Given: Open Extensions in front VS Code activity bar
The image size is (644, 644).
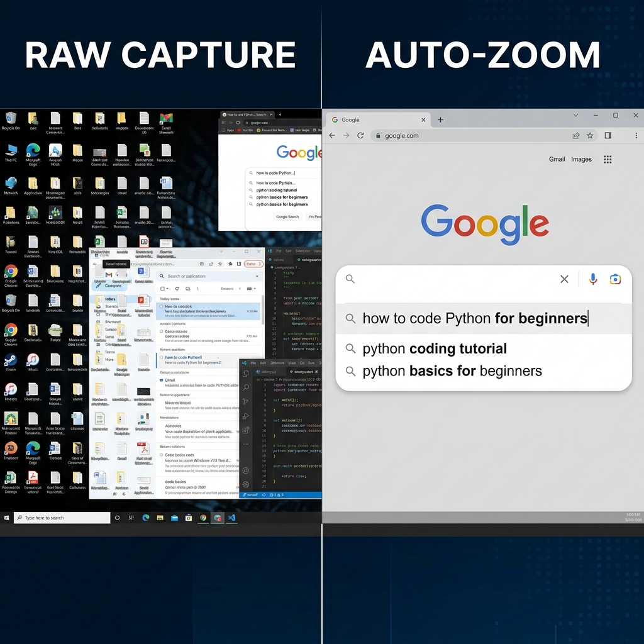Looking at the screenshot, I should pos(246,430).
